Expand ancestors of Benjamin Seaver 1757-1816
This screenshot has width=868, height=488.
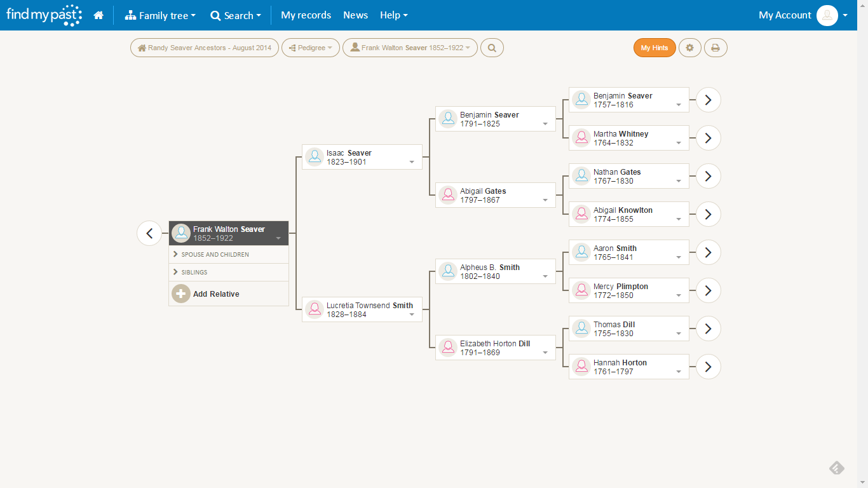(x=707, y=100)
